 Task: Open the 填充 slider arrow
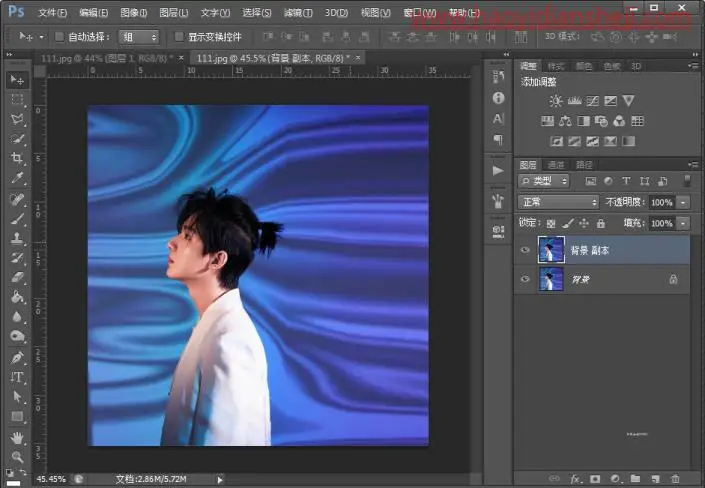tap(683, 224)
